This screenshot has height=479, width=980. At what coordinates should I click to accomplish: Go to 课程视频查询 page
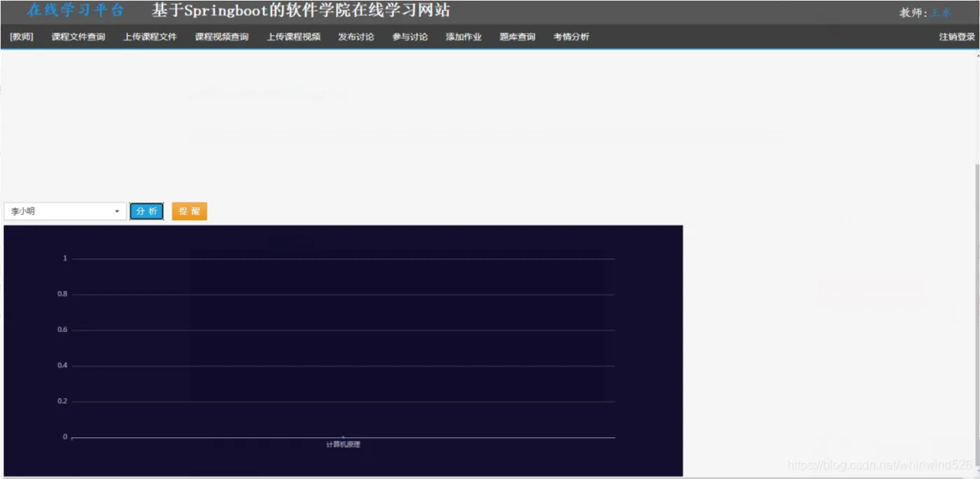tap(221, 37)
